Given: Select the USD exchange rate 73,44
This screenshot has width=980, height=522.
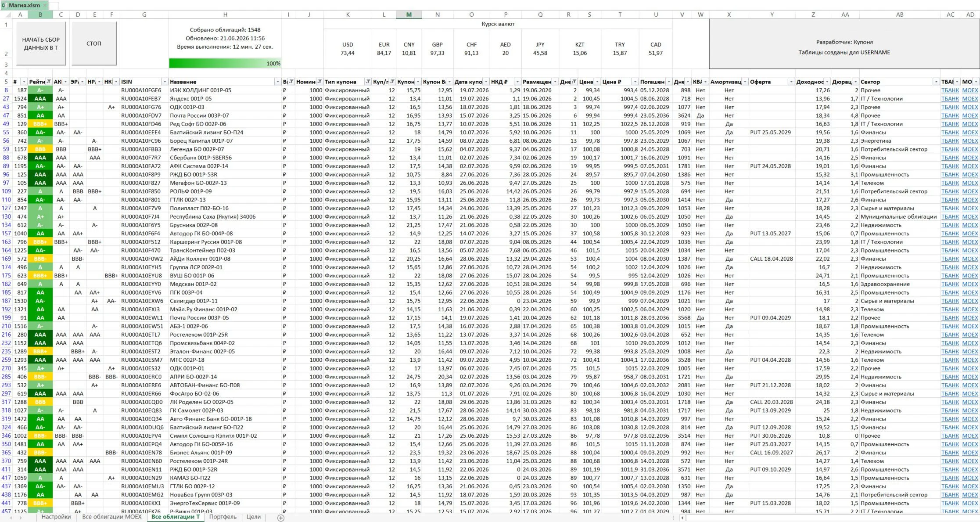Looking at the screenshot, I should pyautogui.click(x=348, y=53).
